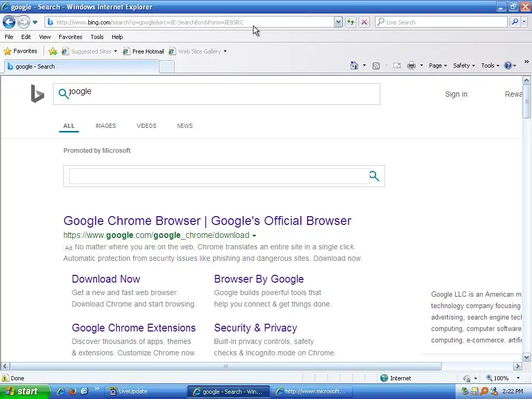The height and width of the screenshot is (399, 532).
Task: Expand the Print options dropdown arrow
Action: click(x=421, y=65)
